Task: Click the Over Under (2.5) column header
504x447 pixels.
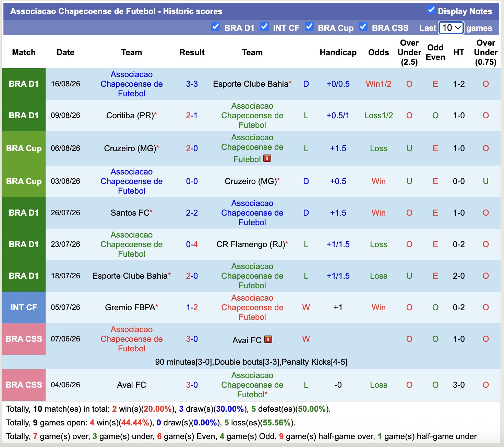Action: click(x=409, y=52)
